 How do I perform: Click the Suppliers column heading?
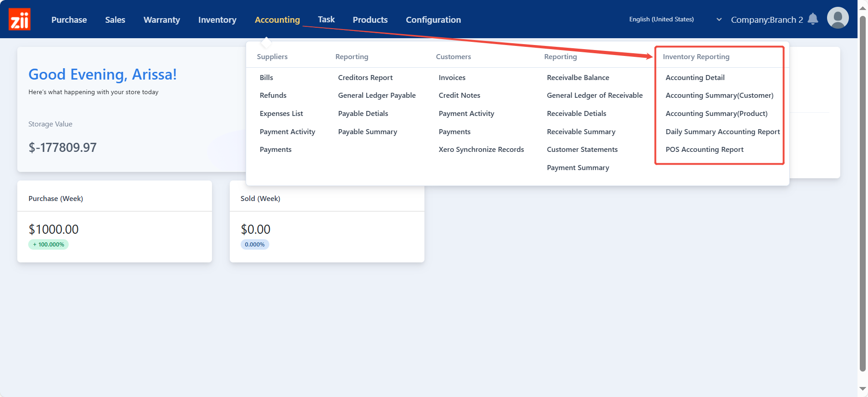pyautogui.click(x=273, y=56)
